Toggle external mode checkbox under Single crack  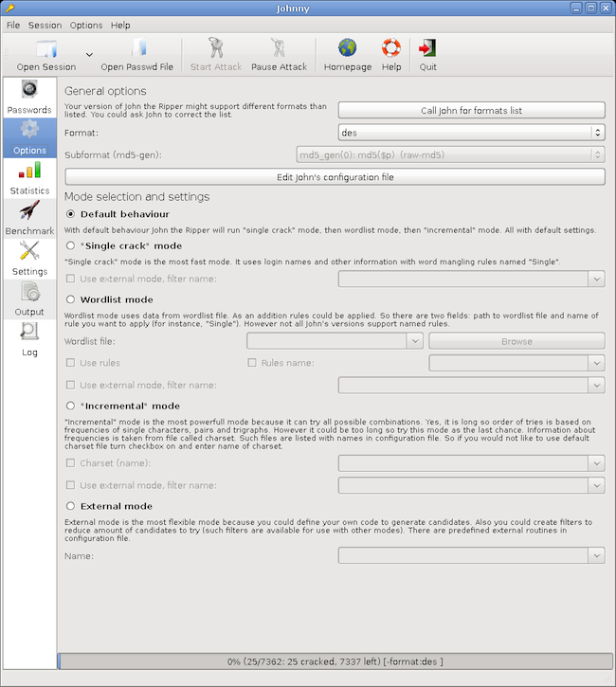(70, 279)
